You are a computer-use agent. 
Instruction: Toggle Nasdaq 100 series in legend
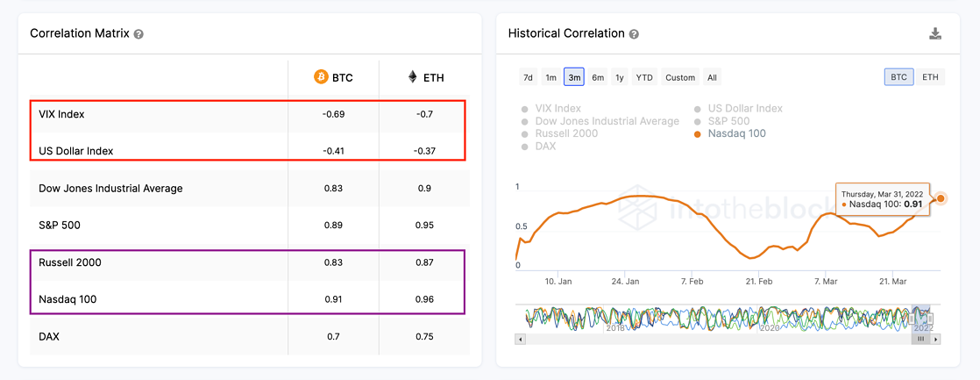tap(729, 133)
